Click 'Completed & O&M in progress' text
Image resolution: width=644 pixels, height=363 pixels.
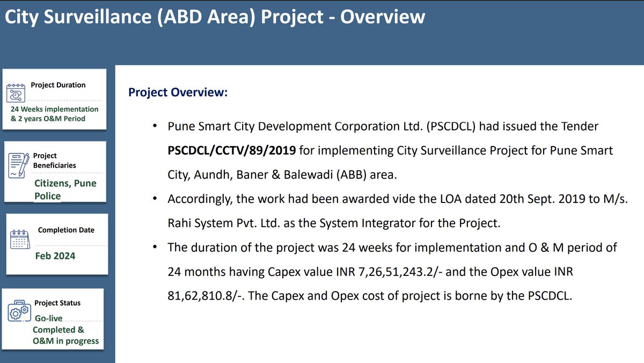point(65,335)
